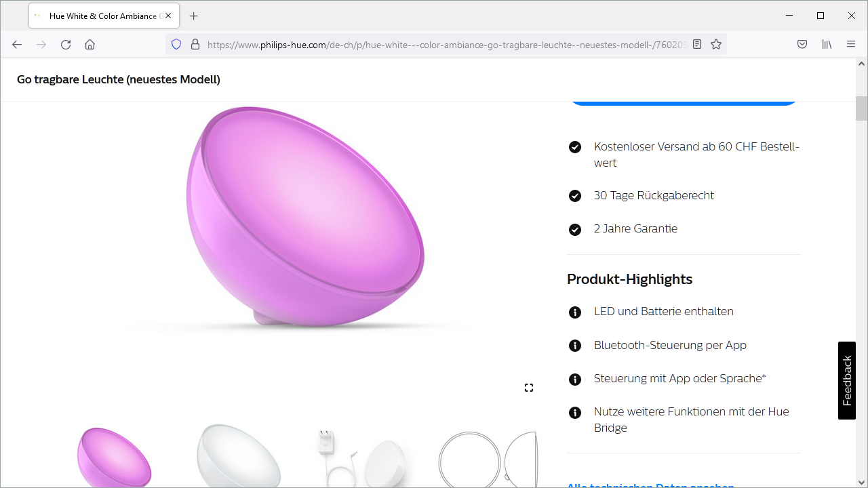
Task: Reload the current page
Action: pyautogui.click(x=66, y=44)
